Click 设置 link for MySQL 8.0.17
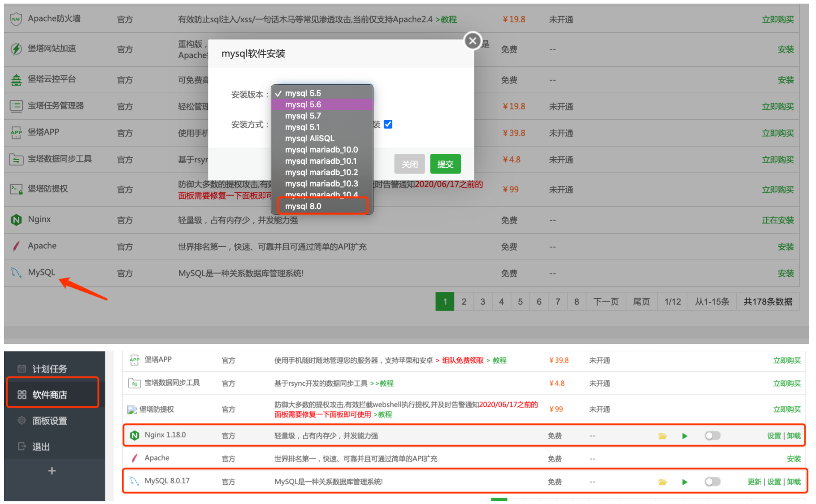The height and width of the screenshot is (504, 816). [x=774, y=482]
